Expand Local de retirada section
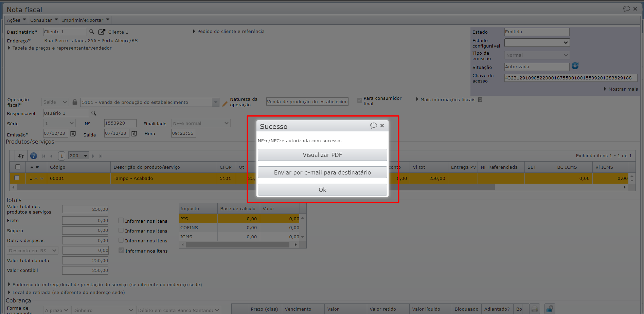 pos(66,292)
